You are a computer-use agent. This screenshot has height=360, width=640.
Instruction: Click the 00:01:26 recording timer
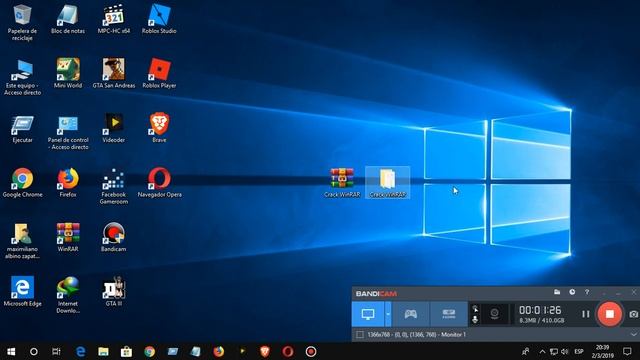click(x=540, y=310)
